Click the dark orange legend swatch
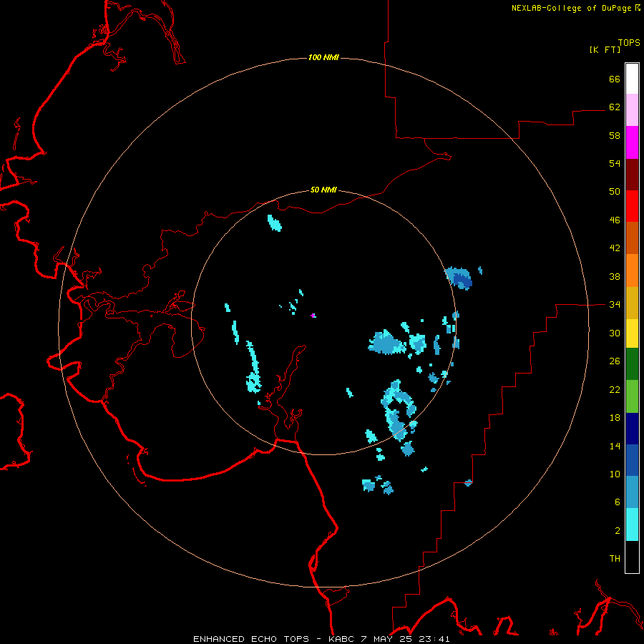The height and width of the screenshot is (644, 644). [x=632, y=238]
